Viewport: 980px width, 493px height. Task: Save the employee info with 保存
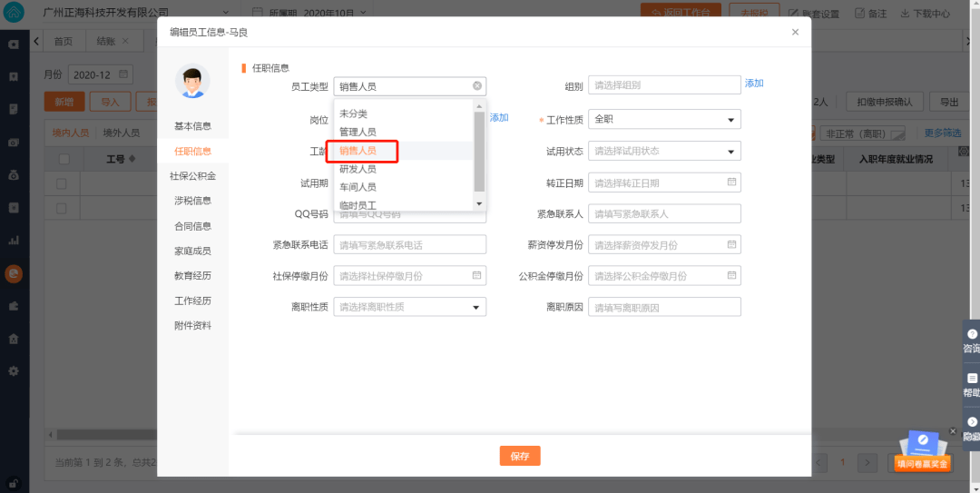pyautogui.click(x=520, y=456)
